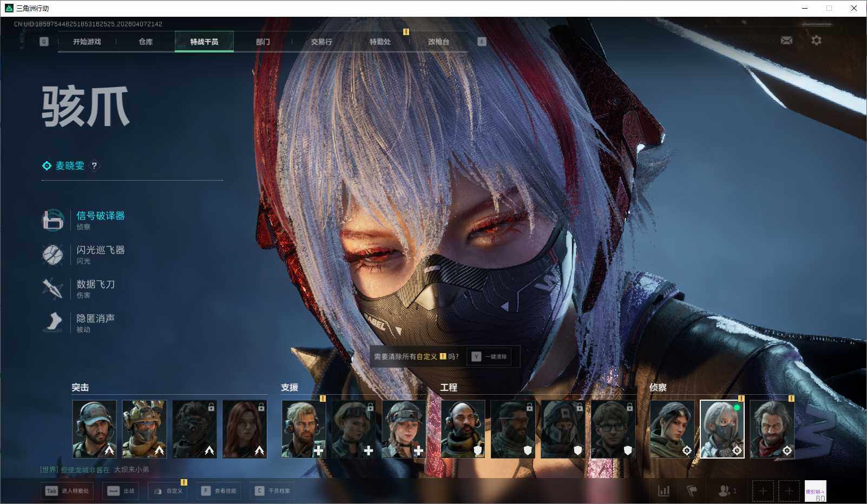Select the 闪光巡飞器 skill icon
Image resolution: width=867 pixels, height=504 pixels.
point(53,254)
